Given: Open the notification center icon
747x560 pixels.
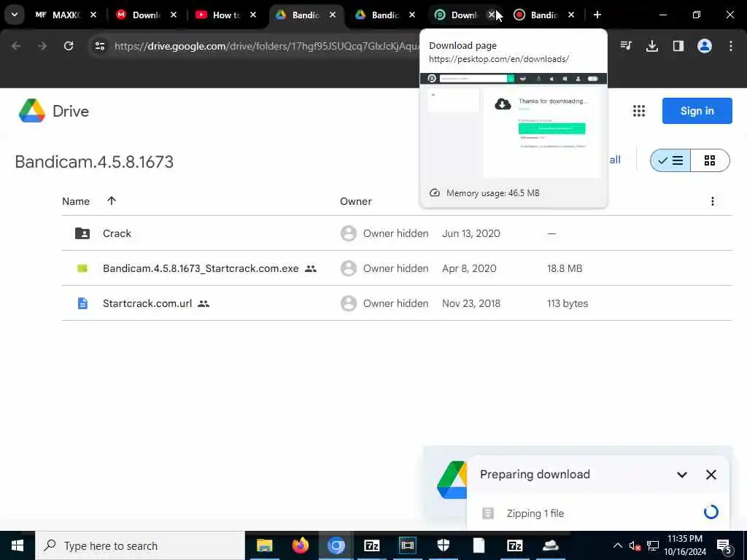Looking at the screenshot, I should click(724, 547).
